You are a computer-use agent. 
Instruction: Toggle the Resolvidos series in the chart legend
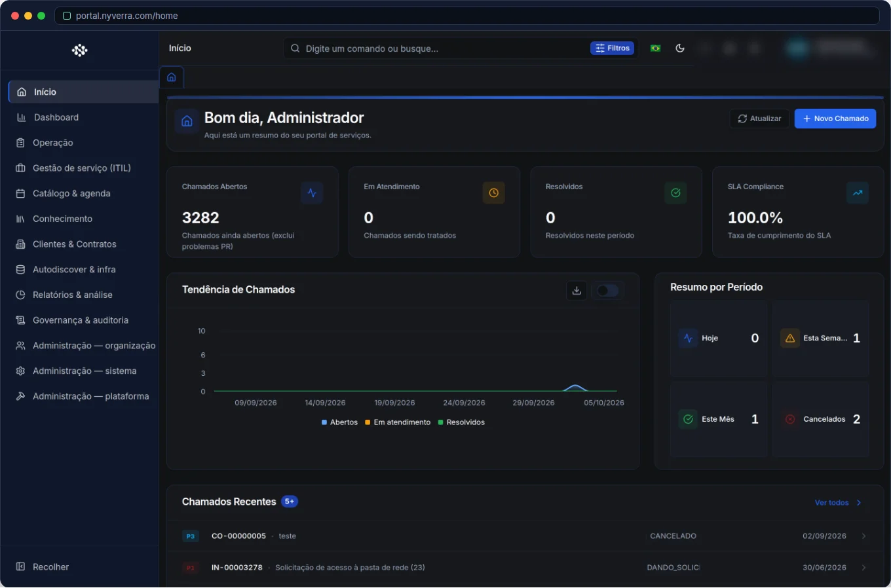[x=461, y=422]
